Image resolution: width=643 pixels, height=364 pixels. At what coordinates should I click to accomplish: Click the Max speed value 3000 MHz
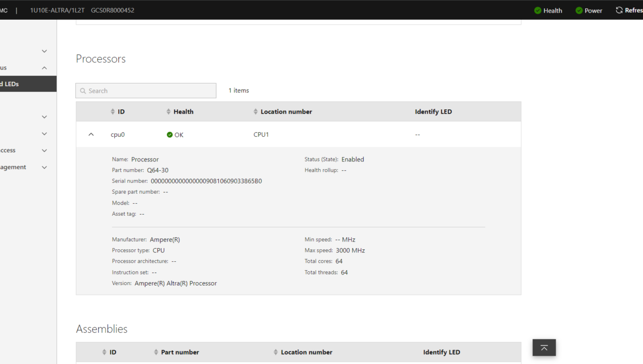pos(350,250)
